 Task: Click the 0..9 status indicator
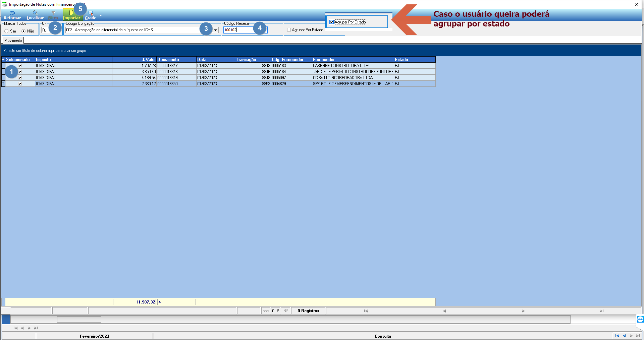tap(276, 311)
